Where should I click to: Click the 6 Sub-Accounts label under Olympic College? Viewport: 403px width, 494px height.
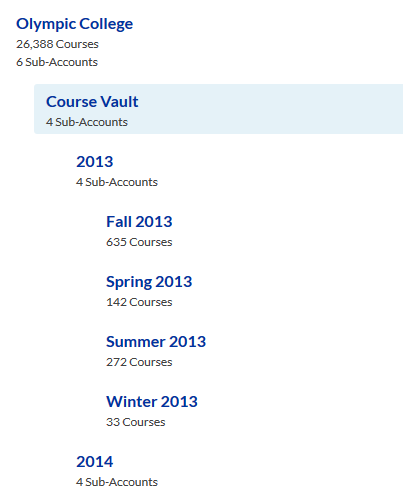(57, 62)
